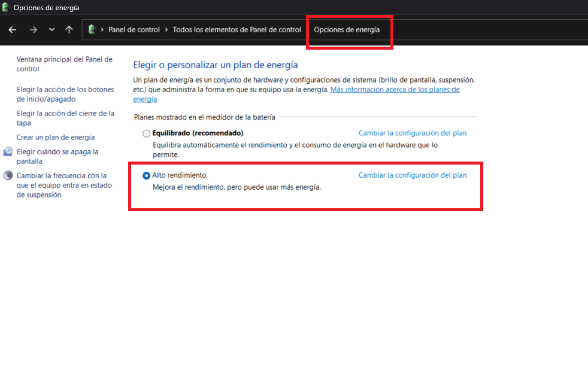Click the moon icon beside Cambiar la frecuencia
This screenshot has width=588, height=365.
pyautogui.click(x=8, y=175)
